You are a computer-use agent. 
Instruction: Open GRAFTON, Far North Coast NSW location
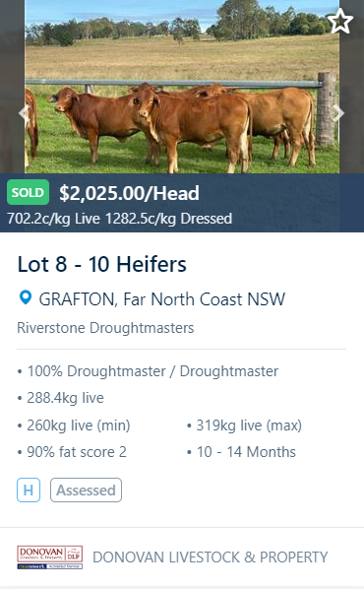pos(162,299)
